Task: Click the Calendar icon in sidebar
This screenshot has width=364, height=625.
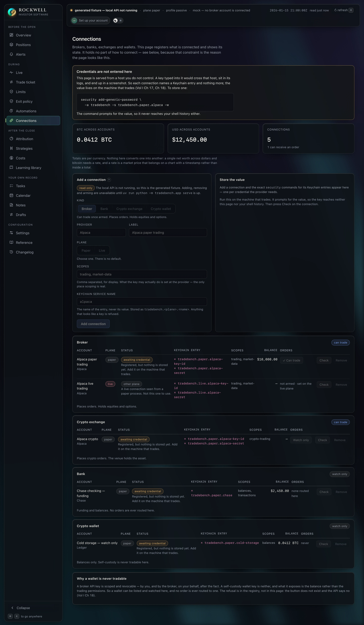Action: [x=11, y=195]
